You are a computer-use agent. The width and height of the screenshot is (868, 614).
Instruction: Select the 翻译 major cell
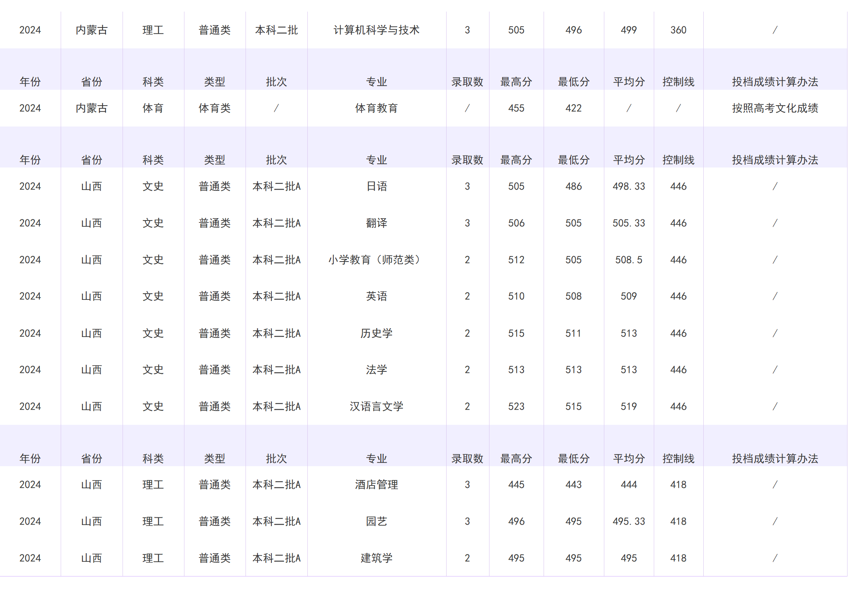[x=377, y=223]
